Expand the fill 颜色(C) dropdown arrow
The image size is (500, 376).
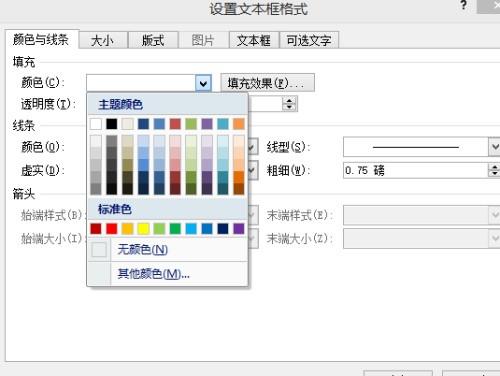pos(203,83)
